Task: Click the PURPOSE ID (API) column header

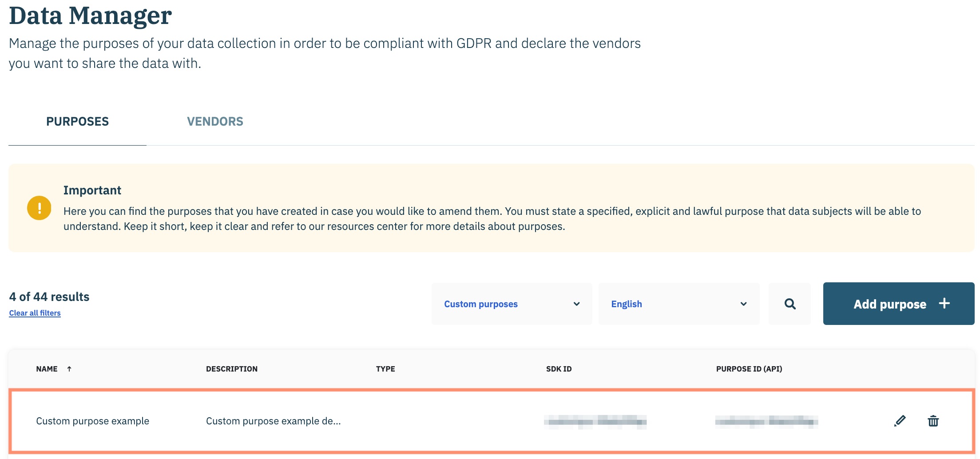Action: [749, 369]
